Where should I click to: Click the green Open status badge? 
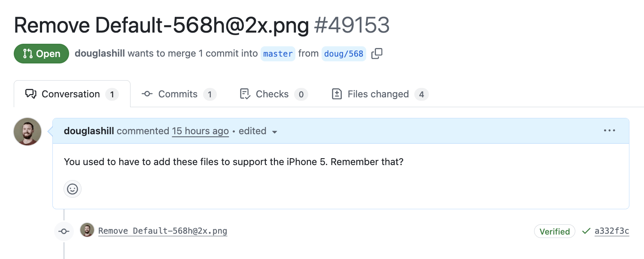pyautogui.click(x=41, y=54)
